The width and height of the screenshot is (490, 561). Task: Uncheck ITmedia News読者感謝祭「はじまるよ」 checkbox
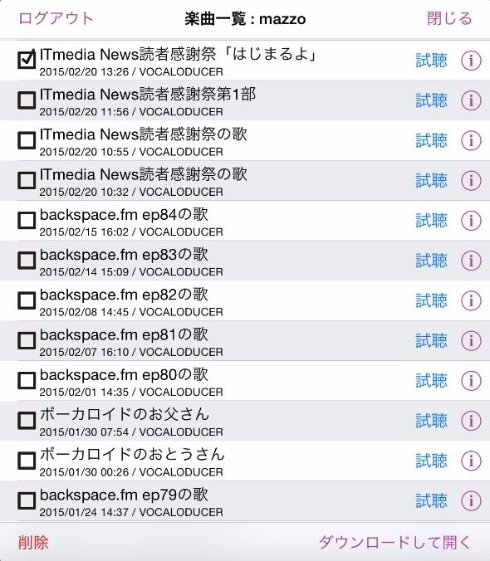27,59
